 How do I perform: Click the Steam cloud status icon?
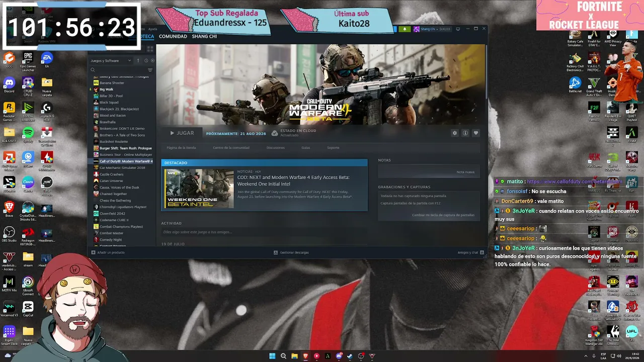pos(274,133)
